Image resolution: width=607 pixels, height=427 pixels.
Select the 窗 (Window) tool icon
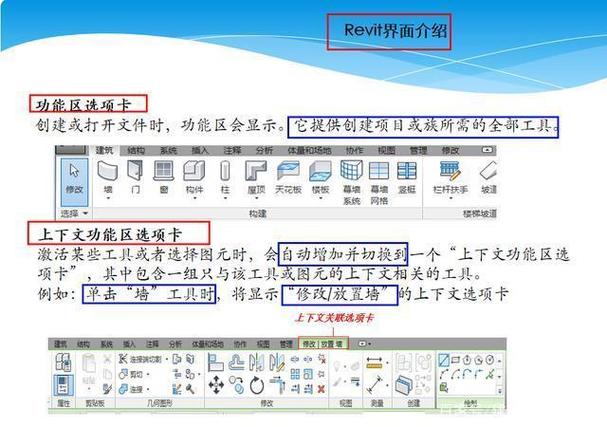(163, 171)
